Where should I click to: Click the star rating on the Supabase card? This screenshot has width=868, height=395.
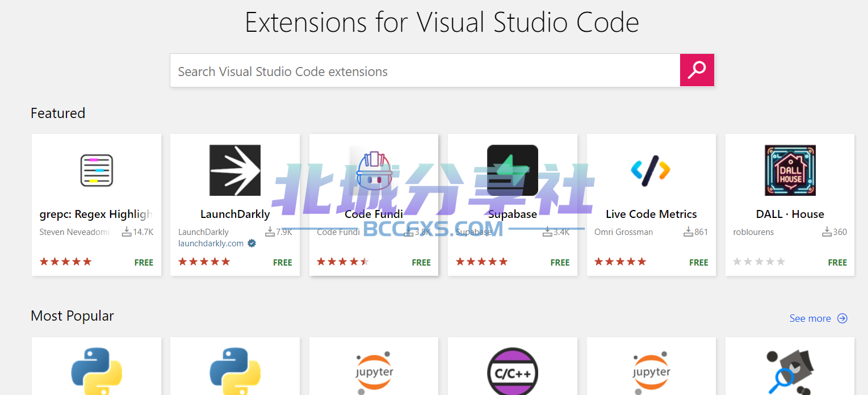coord(481,262)
